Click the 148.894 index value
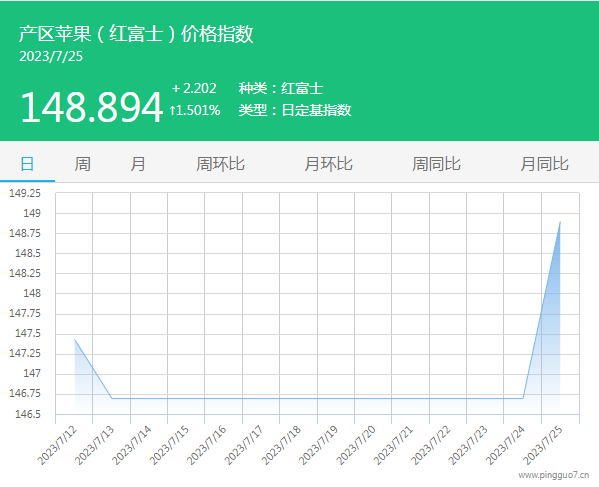The width and height of the screenshot is (599, 487). [x=92, y=107]
